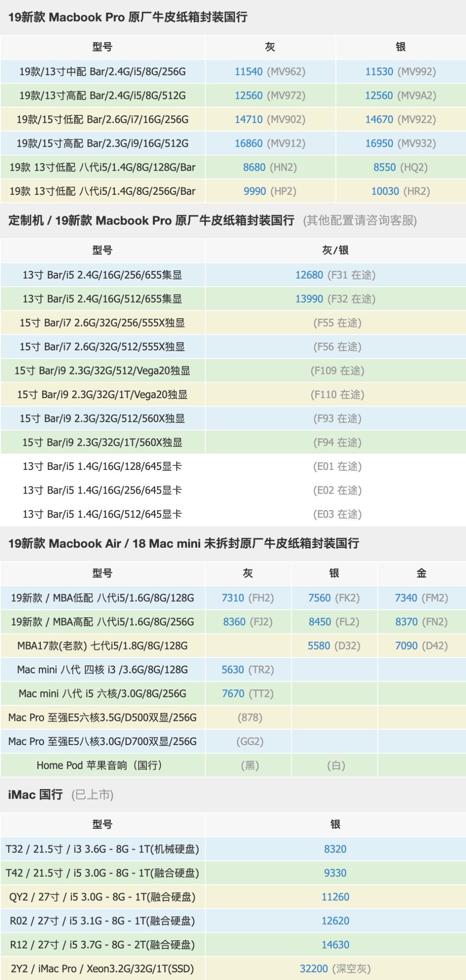Click the price 14710 (MV902)
Viewport: 466px width, 980px height.
(x=270, y=120)
